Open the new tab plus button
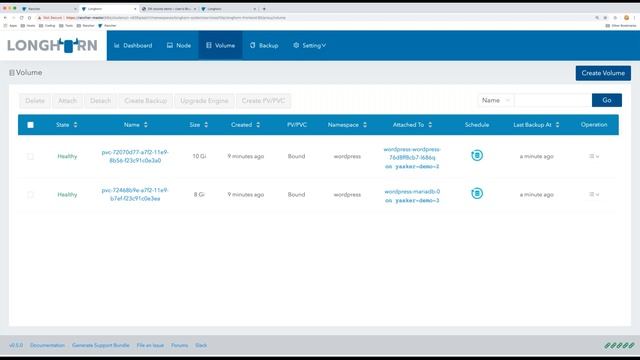 [264, 9]
